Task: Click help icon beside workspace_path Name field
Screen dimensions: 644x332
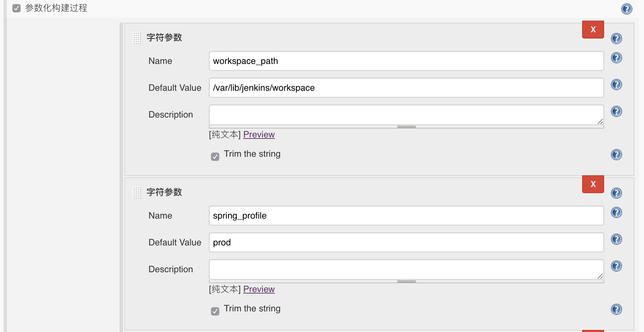Action: click(616, 58)
